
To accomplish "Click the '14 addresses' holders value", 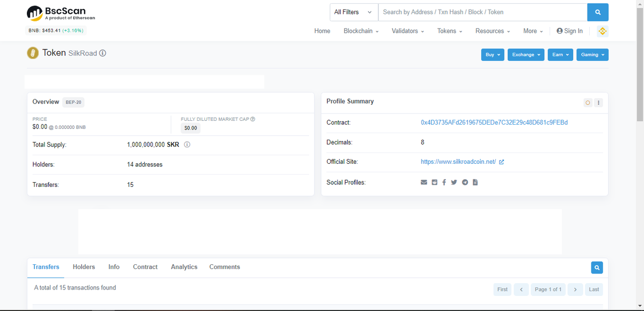I will coord(145,164).
